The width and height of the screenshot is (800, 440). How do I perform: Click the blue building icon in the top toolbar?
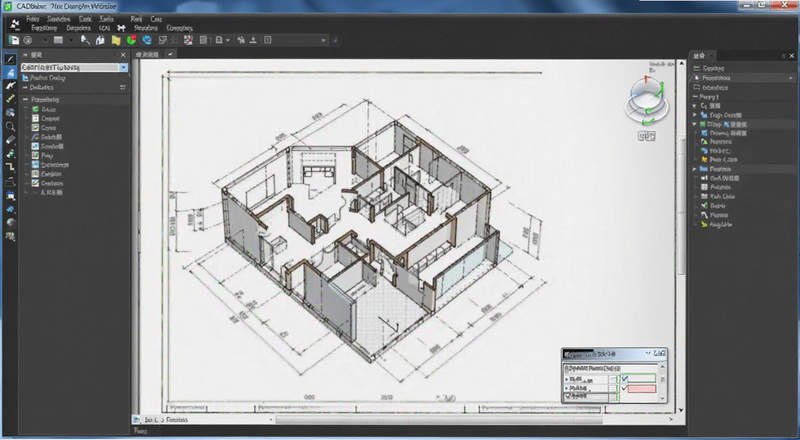[100, 40]
